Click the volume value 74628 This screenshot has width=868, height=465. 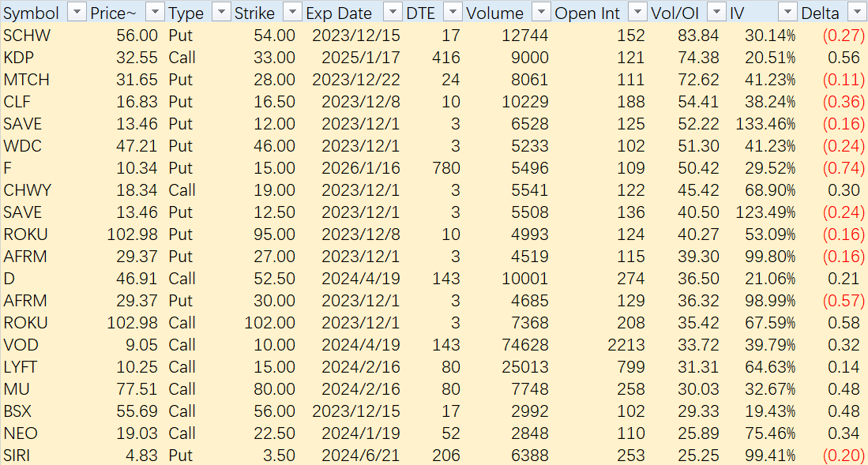525,345
